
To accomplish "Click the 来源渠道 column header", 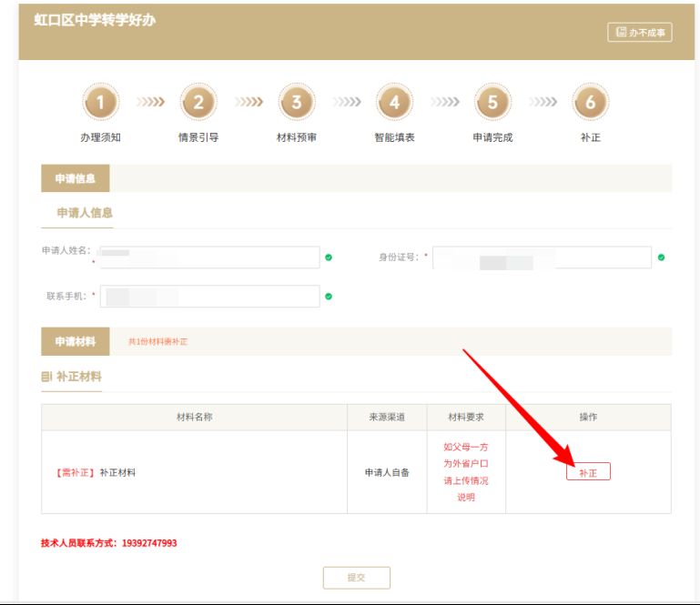I will (x=387, y=418).
